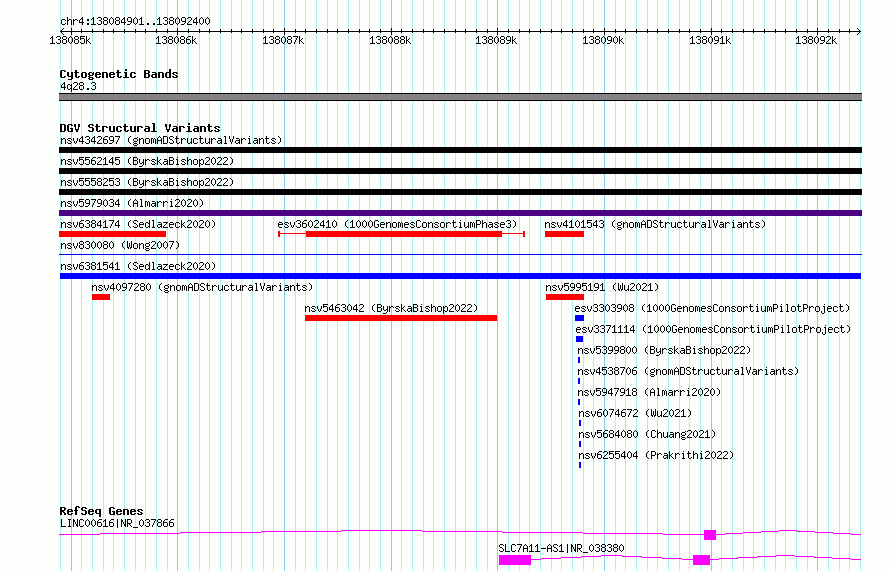Select the red bar under nsv5463042
This screenshot has width=890, height=571.
[401, 318]
